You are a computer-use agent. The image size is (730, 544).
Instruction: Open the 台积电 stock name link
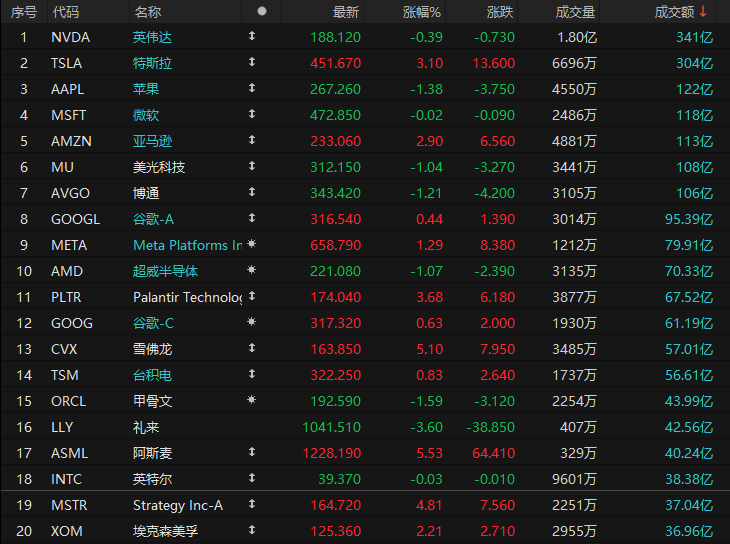click(152, 375)
